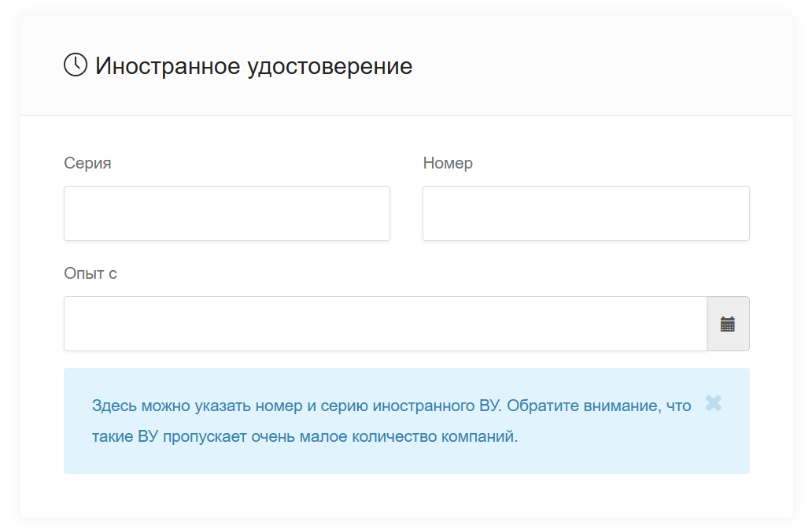This screenshot has height=530, width=812.
Task: Dismiss the blue info alert
Action: click(713, 404)
